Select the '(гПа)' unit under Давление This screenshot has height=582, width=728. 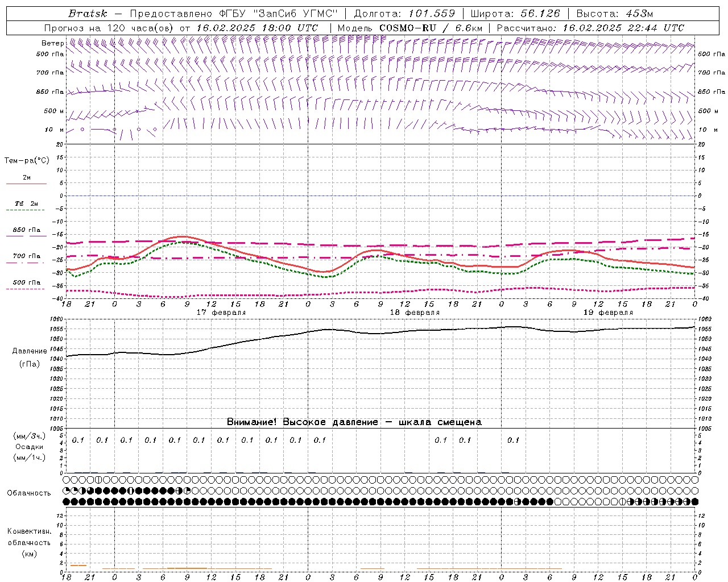[30, 364]
